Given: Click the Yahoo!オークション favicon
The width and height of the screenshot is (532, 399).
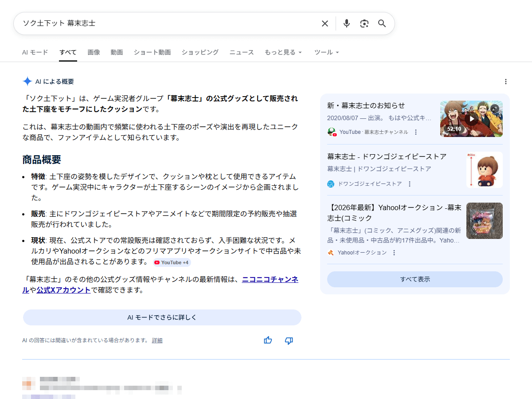Looking at the screenshot, I should tap(331, 253).
